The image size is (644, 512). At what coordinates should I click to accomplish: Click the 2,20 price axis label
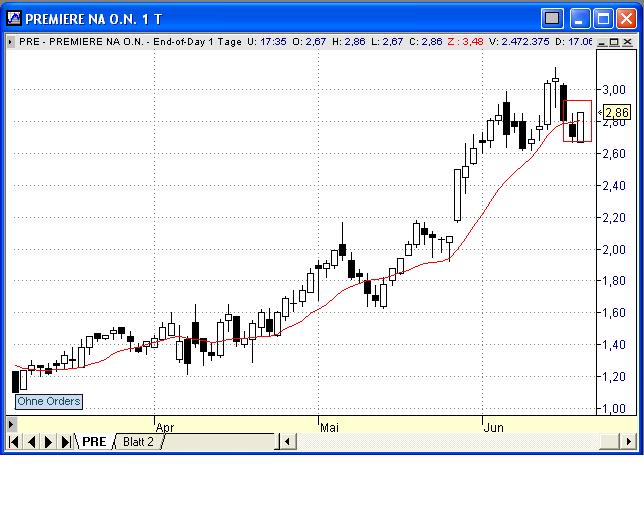coord(614,217)
